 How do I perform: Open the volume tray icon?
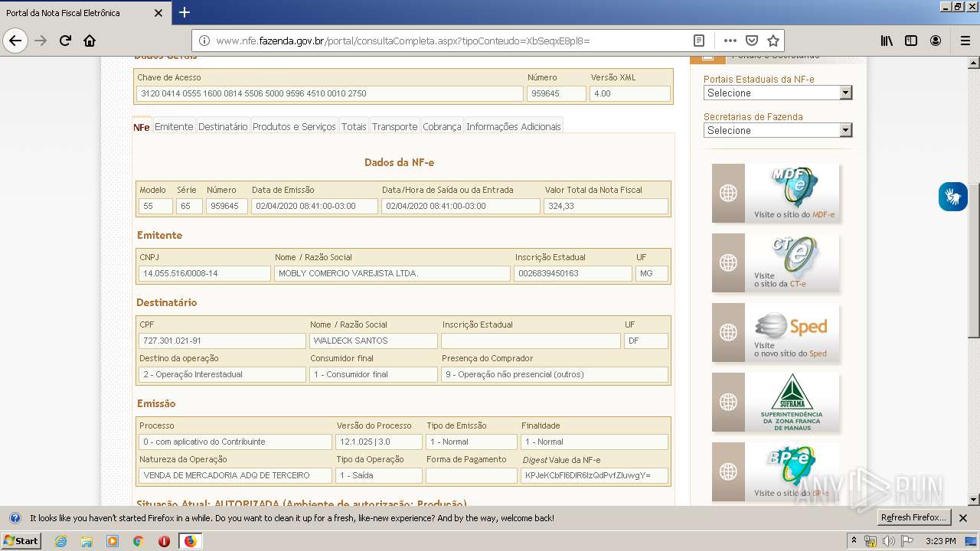click(x=888, y=541)
